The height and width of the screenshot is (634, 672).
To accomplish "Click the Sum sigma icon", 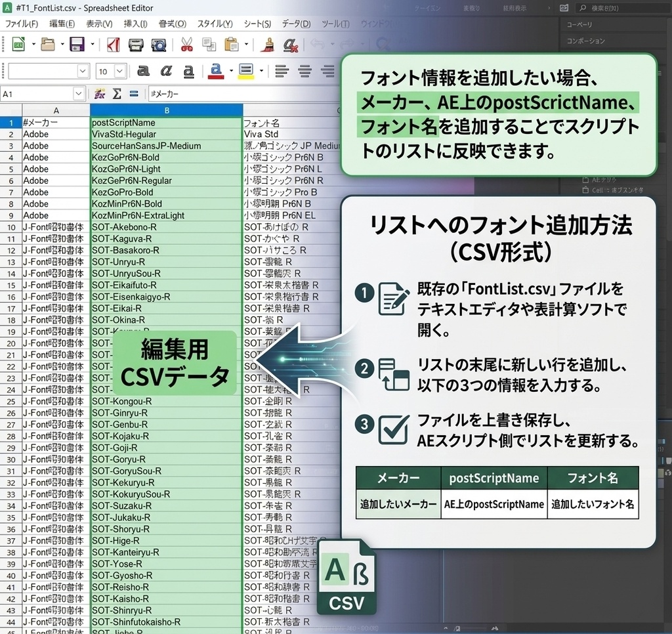I will (117, 93).
